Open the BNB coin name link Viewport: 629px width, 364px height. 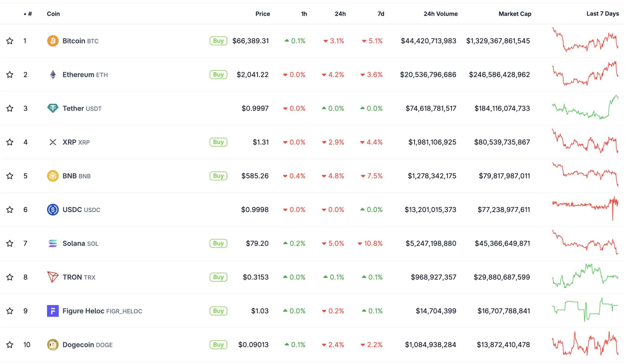click(77, 176)
